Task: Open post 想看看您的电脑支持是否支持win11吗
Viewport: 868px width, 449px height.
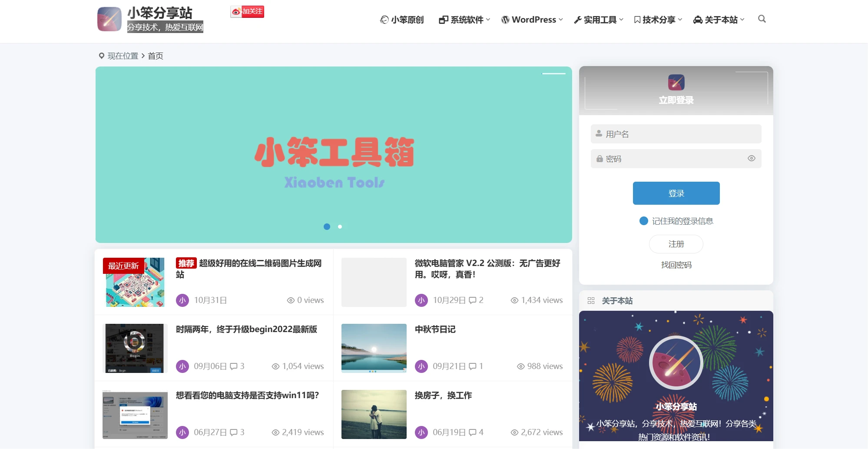Action: pos(247,396)
